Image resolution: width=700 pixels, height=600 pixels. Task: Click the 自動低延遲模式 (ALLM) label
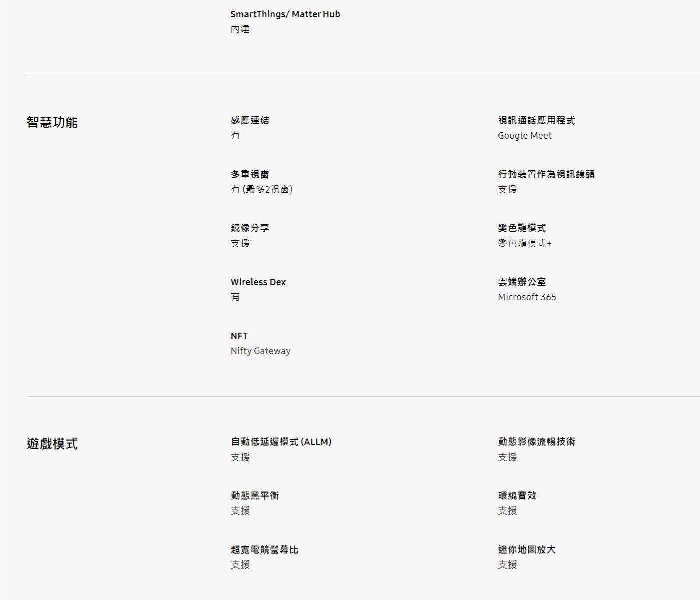click(x=281, y=442)
